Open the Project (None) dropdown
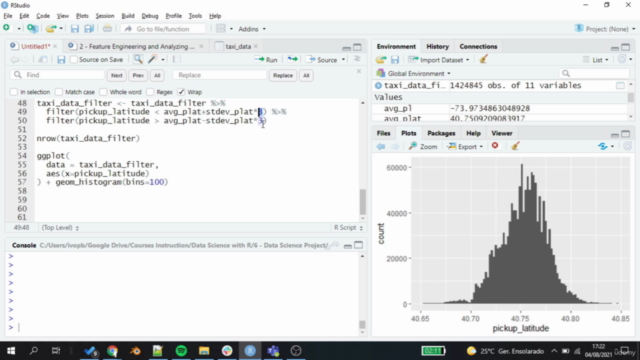Screen dimensions: 640x360 (x=605, y=29)
